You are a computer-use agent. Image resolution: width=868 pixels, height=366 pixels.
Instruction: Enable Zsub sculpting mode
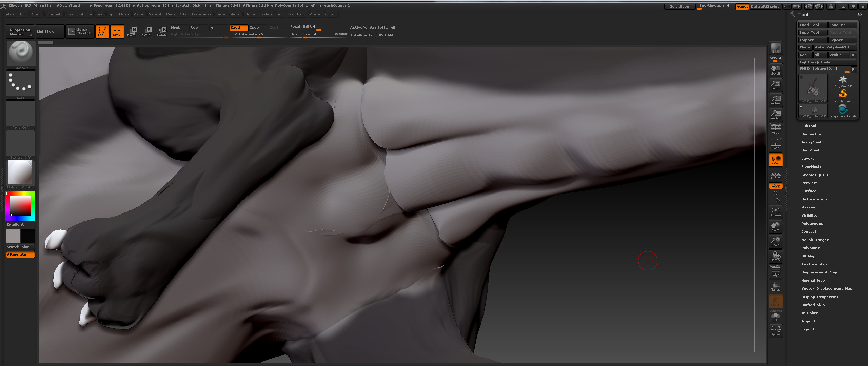coord(258,28)
